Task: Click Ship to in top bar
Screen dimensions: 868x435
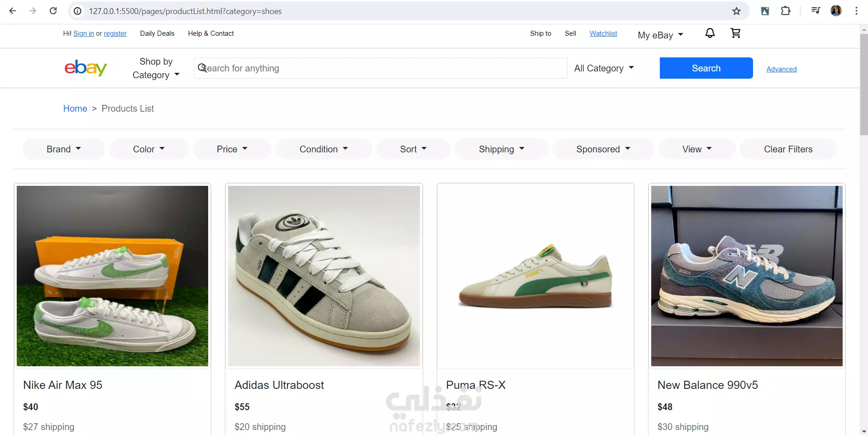Action: (x=540, y=33)
